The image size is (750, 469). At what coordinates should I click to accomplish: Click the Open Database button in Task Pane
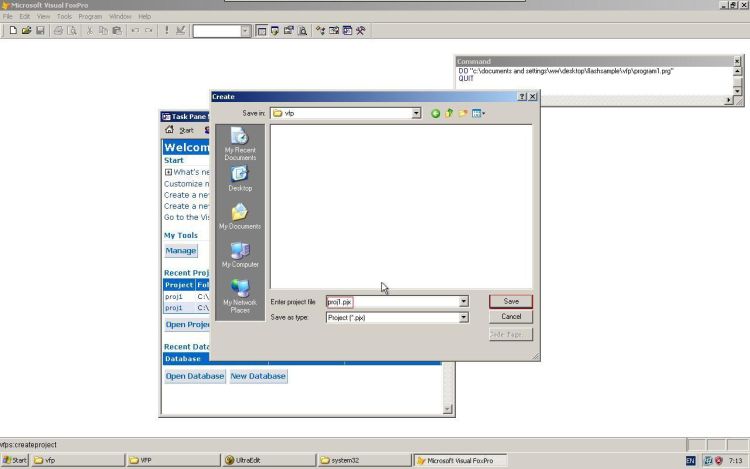pos(195,376)
